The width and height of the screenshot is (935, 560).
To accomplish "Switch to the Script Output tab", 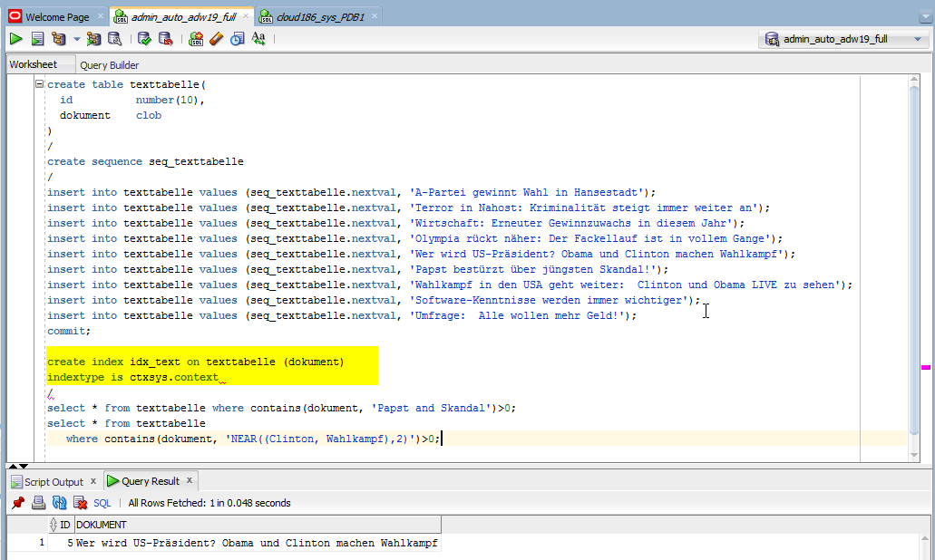I will pyautogui.click(x=54, y=481).
